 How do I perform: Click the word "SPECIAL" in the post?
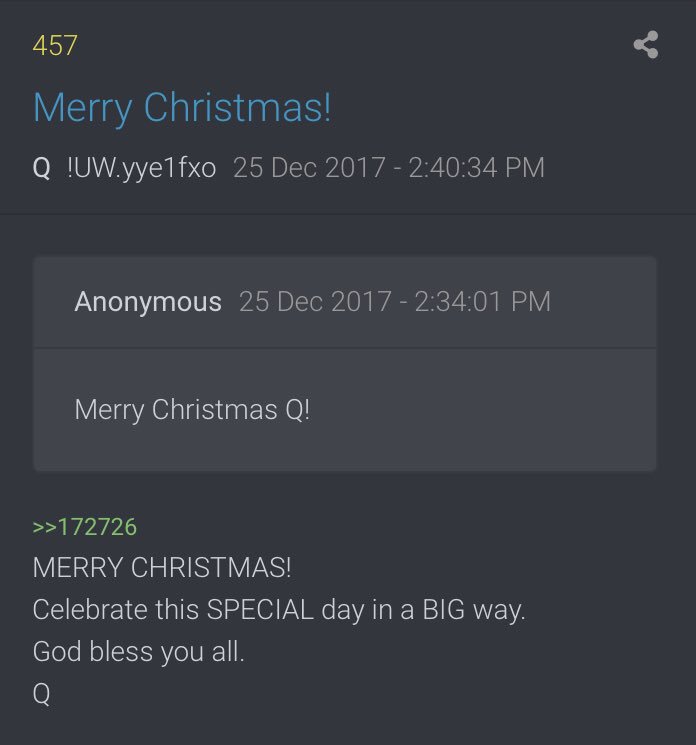pyautogui.click(x=260, y=609)
